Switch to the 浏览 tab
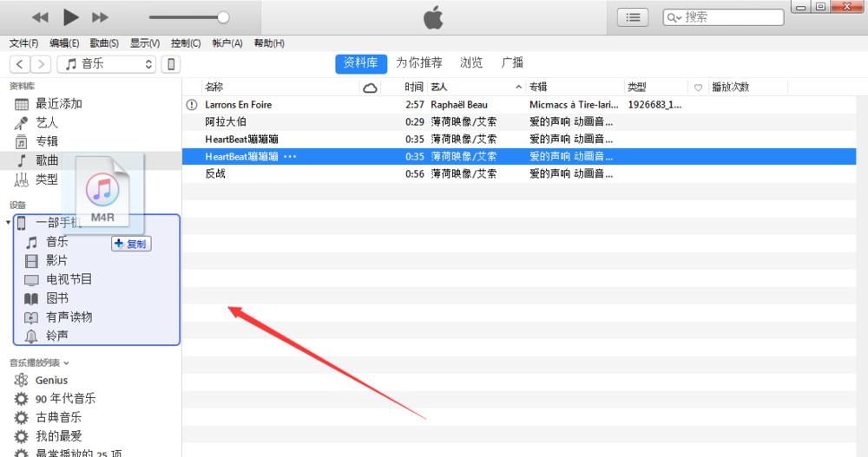The image size is (868, 457). [471, 63]
